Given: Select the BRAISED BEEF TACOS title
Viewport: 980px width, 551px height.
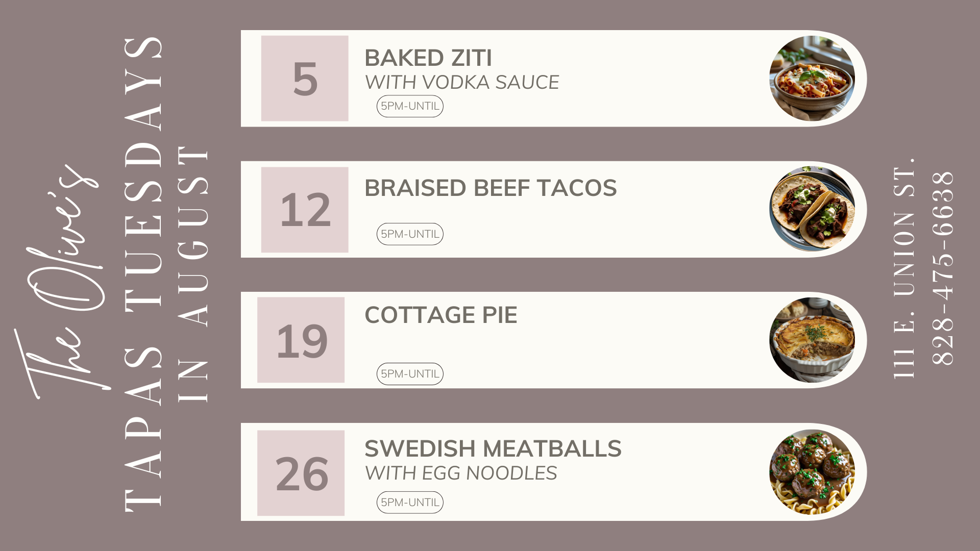Looking at the screenshot, I should point(491,188).
